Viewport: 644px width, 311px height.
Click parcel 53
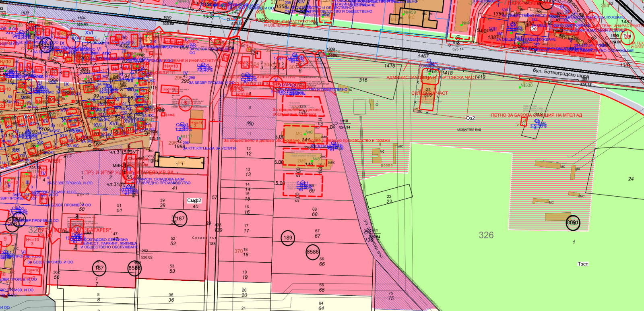pos(172,269)
